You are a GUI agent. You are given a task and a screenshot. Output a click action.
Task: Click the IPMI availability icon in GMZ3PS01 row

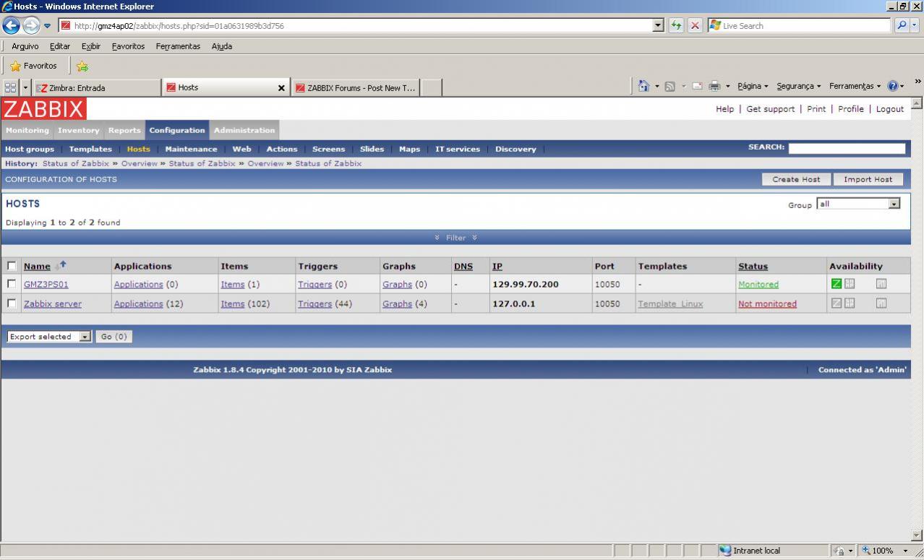(881, 284)
